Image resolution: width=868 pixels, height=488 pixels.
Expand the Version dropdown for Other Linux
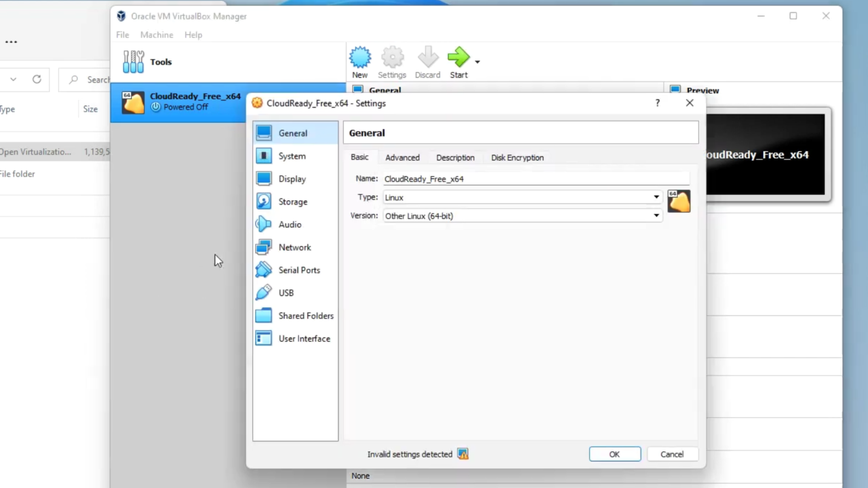point(656,215)
